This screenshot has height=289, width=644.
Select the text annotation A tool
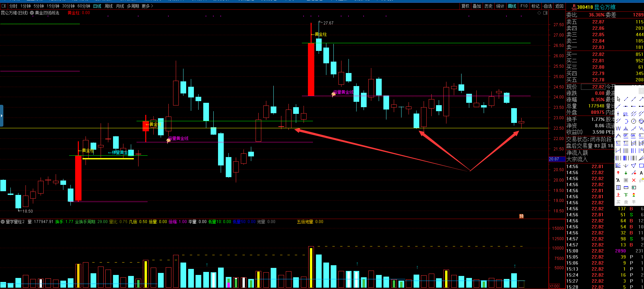[641, 173]
